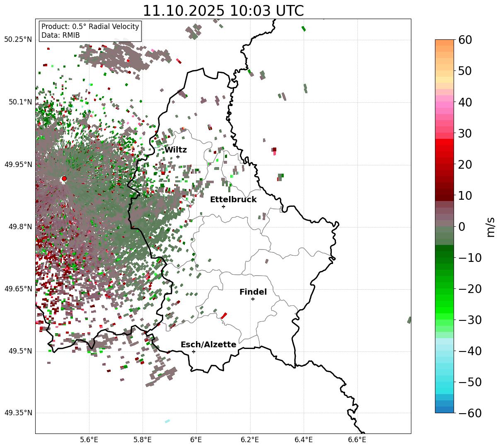Click the colorbar tick label 50
Viewport: 500px width, 448px height.
tap(466, 71)
